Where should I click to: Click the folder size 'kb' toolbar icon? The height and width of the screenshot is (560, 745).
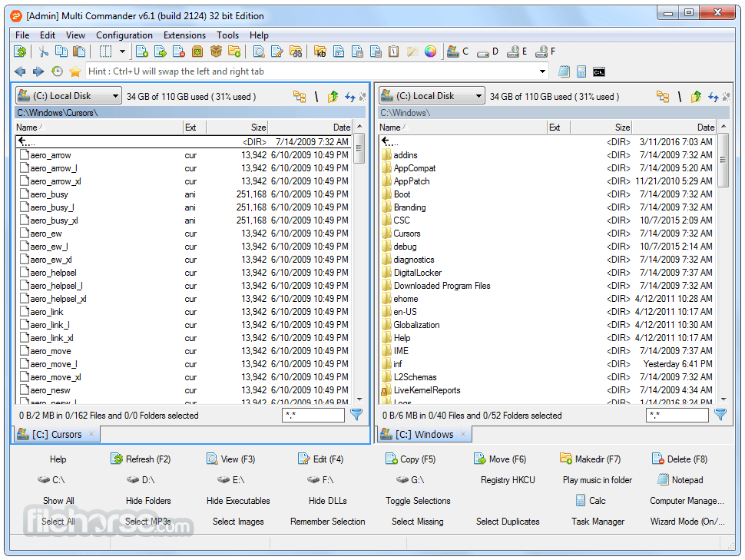320,51
